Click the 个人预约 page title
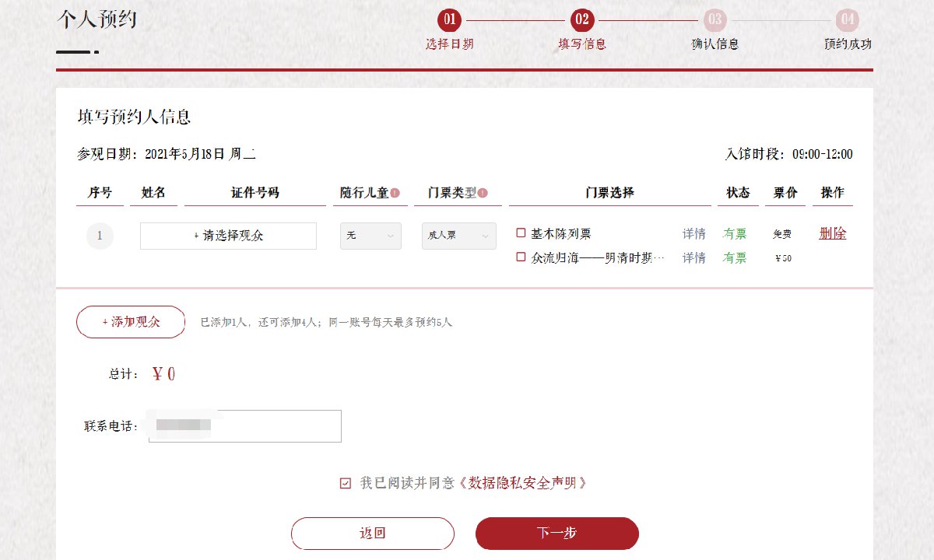The width and height of the screenshot is (934, 560). [x=97, y=19]
